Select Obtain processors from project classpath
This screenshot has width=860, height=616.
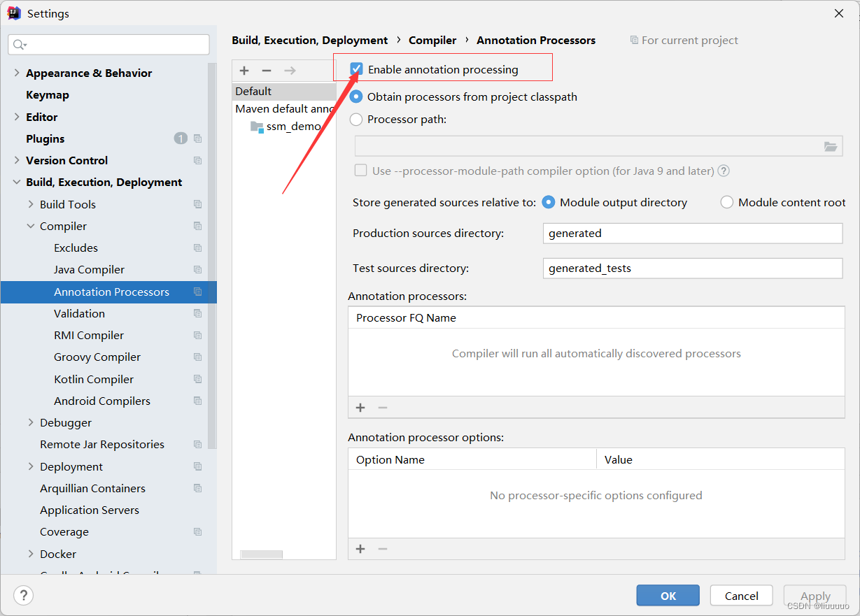[x=356, y=96]
